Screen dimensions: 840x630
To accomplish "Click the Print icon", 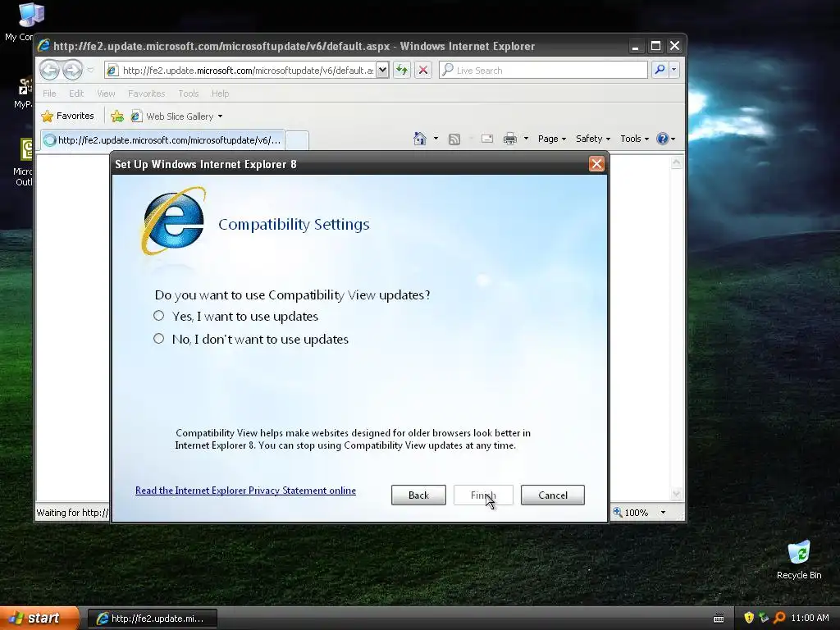I will pyautogui.click(x=510, y=139).
